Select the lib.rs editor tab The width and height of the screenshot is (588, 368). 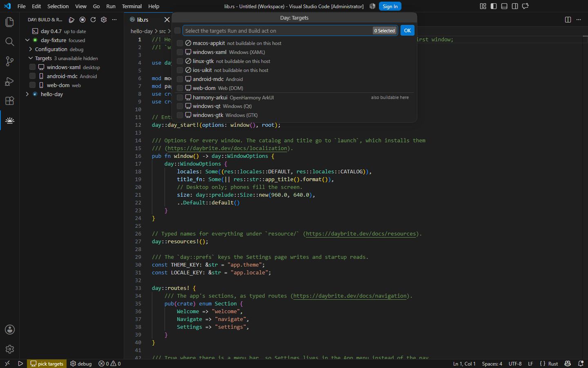[x=143, y=20]
